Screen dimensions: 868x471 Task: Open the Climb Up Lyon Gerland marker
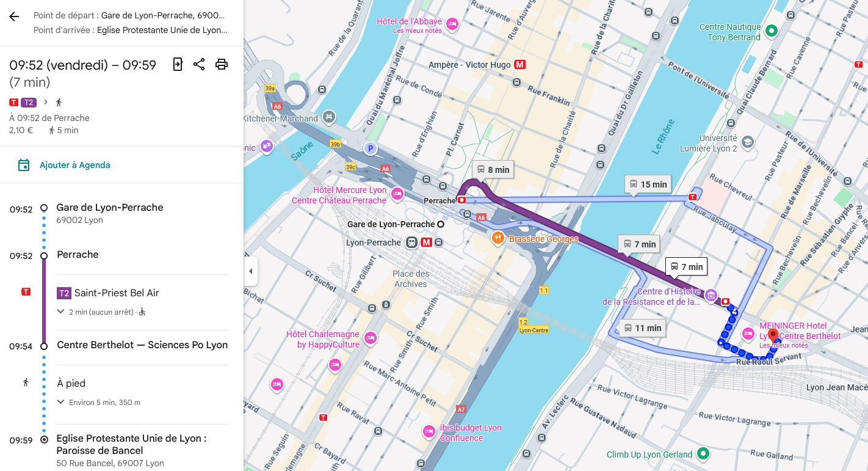pyautogui.click(x=703, y=454)
